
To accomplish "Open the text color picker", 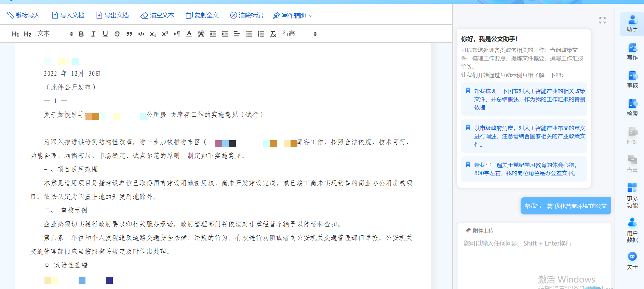I will point(189,34).
